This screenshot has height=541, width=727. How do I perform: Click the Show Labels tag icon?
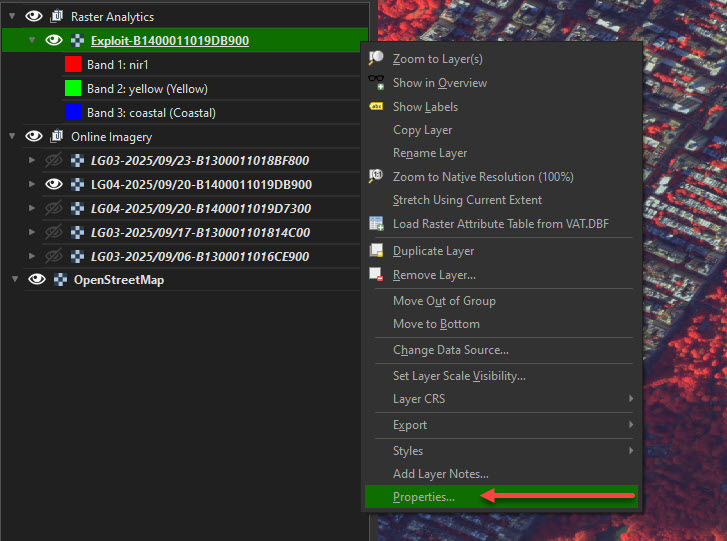pyautogui.click(x=377, y=107)
